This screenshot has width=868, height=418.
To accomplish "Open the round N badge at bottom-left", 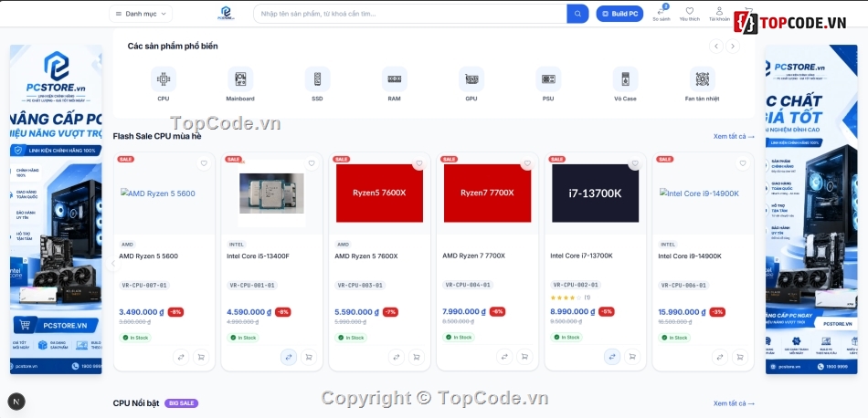I will tap(16, 401).
